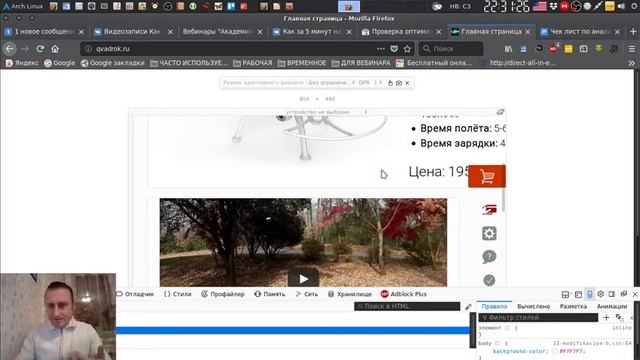
Task: Show more bookmarks chevron
Action: [x=631, y=63]
